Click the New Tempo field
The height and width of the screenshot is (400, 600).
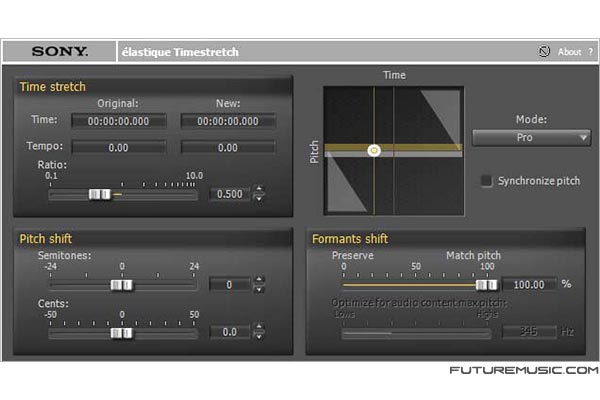[228, 147]
